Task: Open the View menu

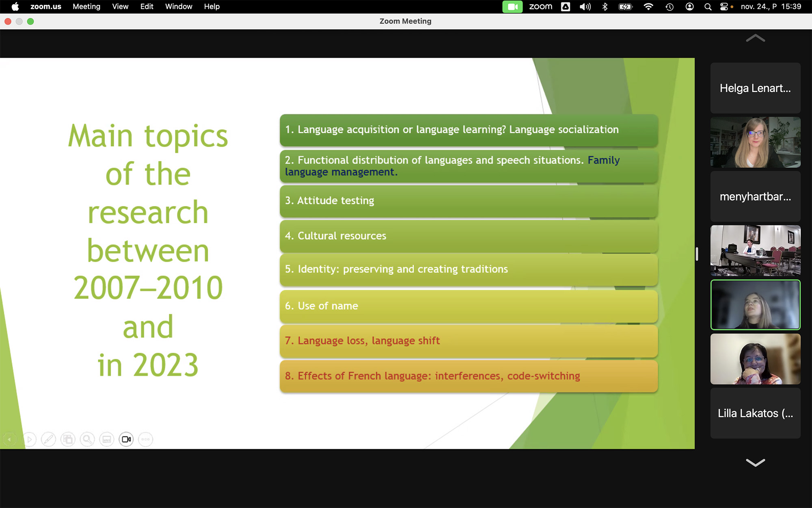Action: 120,7
